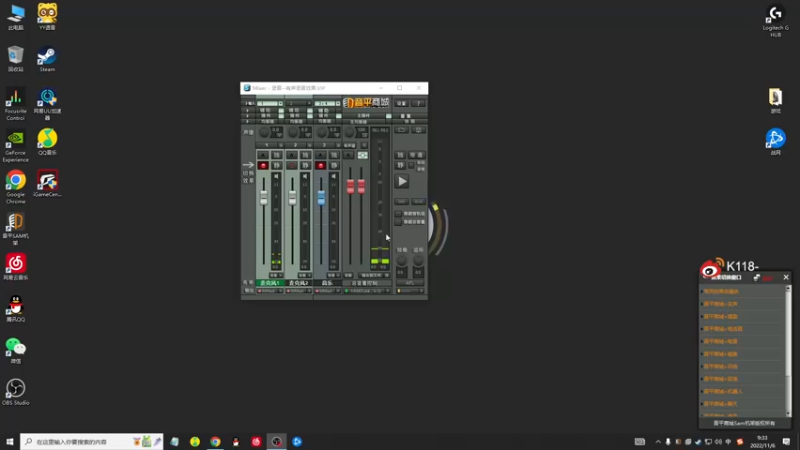Select the 麦克风1 channel name tab
Viewport: 800px width, 450px height.
pos(270,283)
